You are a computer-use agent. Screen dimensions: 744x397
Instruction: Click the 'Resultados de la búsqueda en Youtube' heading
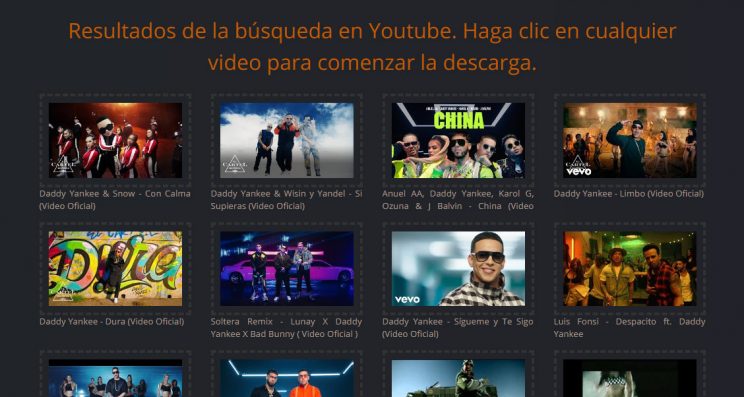tap(372, 47)
